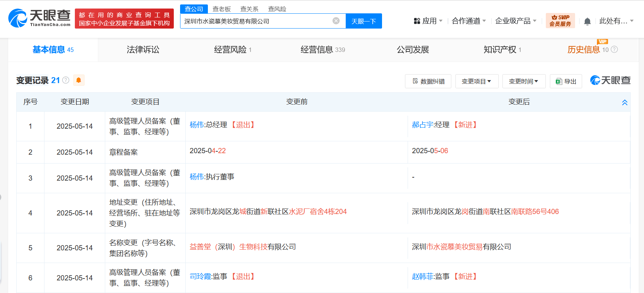The height and width of the screenshot is (293, 644).
Task: Click the old address 水泥厂宿舍4栋204
Action: [x=318, y=212]
